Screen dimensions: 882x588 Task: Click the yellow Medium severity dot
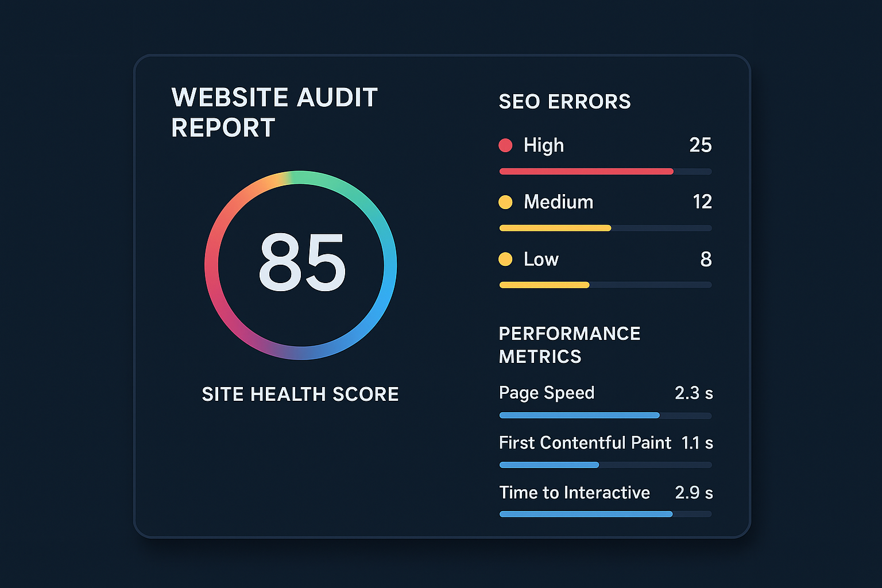click(x=505, y=202)
